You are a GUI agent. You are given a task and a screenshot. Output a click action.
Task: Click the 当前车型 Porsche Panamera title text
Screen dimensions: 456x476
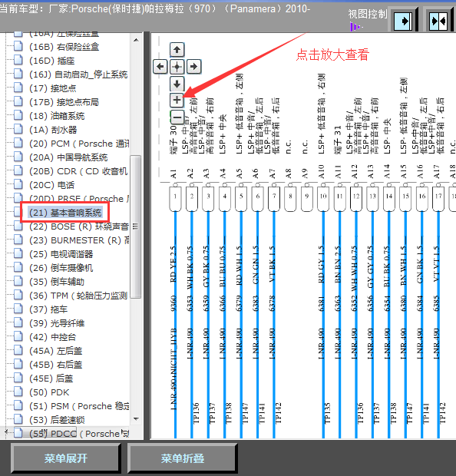tap(155, 8)
